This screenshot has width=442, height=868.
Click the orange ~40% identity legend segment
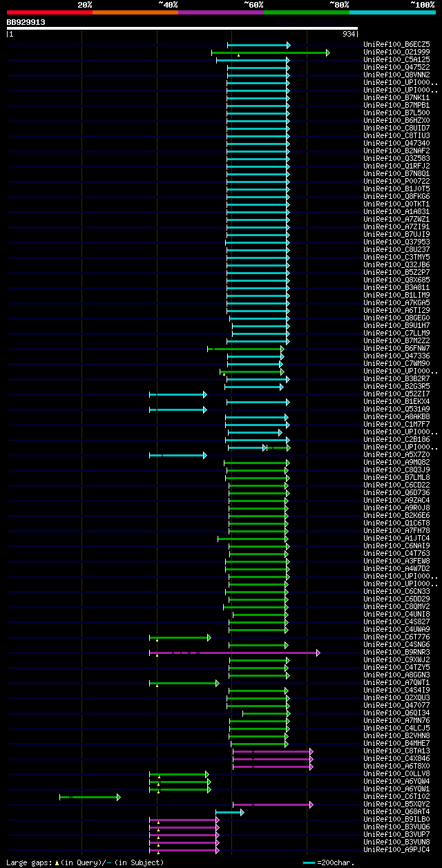pyautogui.click(x=135, y=12)
